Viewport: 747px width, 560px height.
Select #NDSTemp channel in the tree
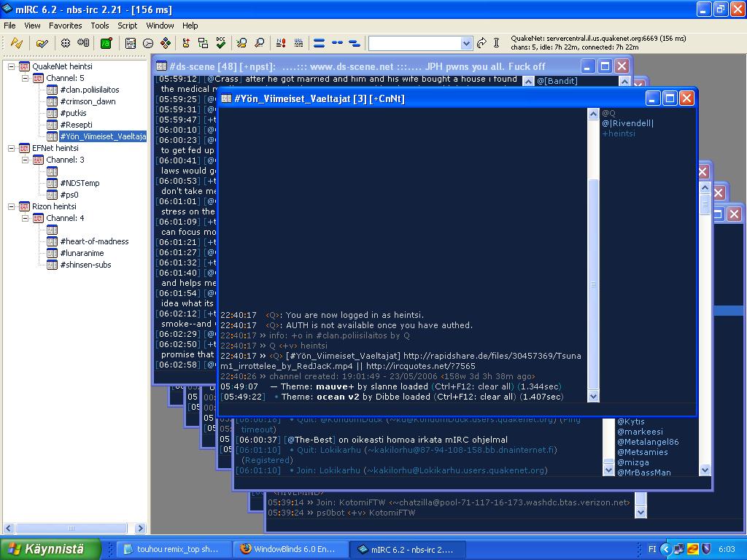(80, 183)
